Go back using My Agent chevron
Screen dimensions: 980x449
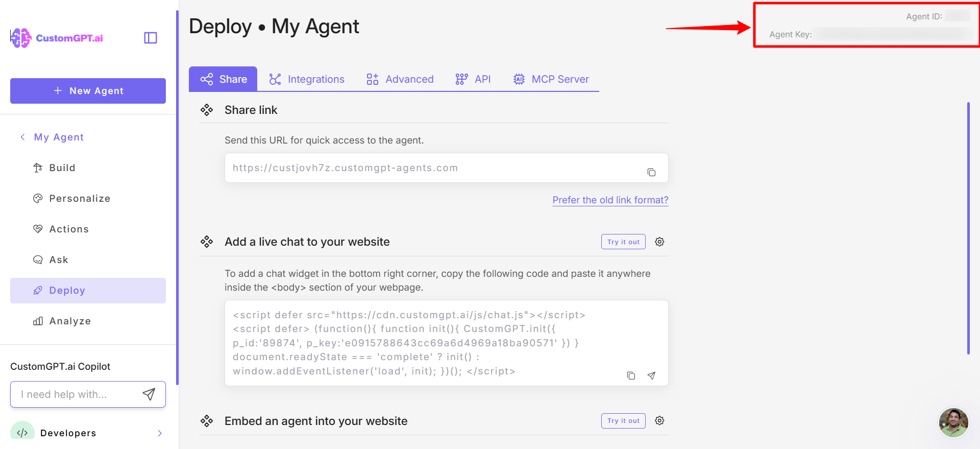click(22, 137)
